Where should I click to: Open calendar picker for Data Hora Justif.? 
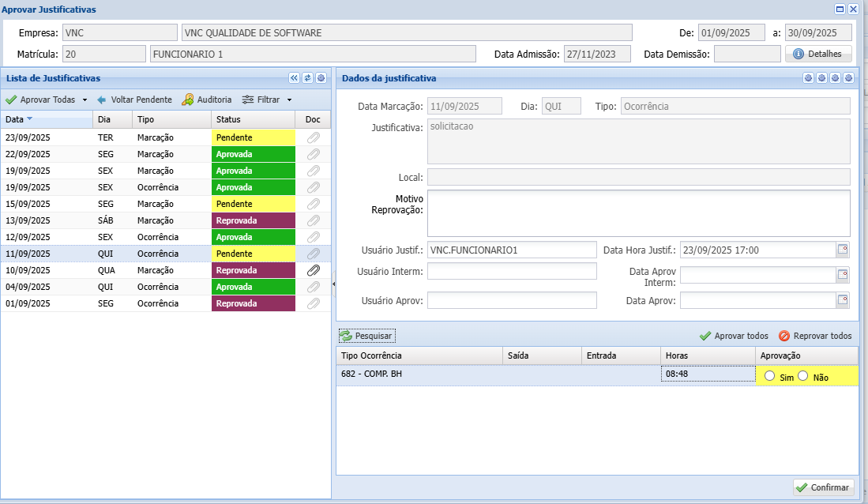[x=843, y=250]
